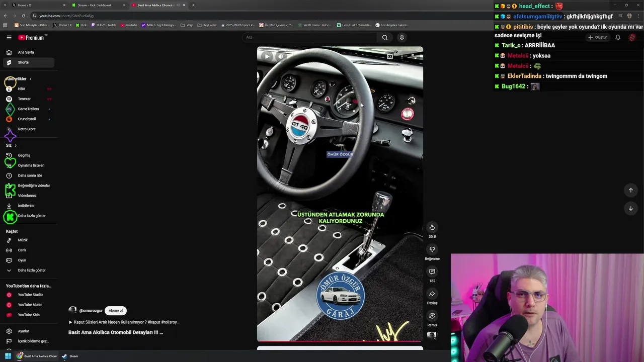Image resolution: width=644 pixels, height=362 pixels.
Task: Focus the Ara search input field
Action: (309, 37)
